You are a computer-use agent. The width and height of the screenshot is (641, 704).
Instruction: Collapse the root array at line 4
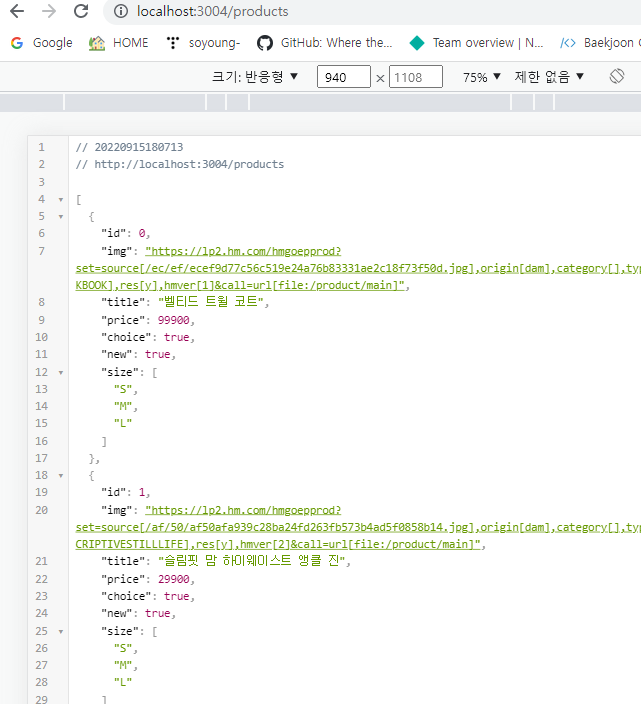(x=61, y=199)
